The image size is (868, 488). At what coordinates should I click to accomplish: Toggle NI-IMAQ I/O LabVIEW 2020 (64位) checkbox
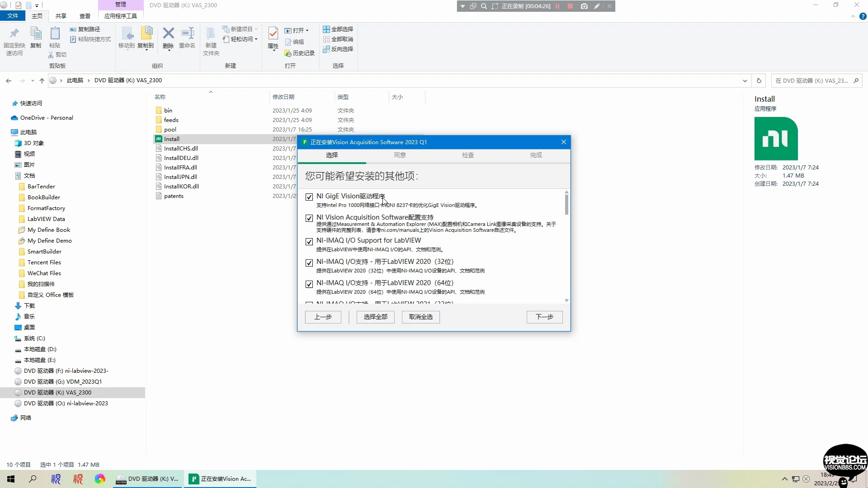[x=309, y=284]
